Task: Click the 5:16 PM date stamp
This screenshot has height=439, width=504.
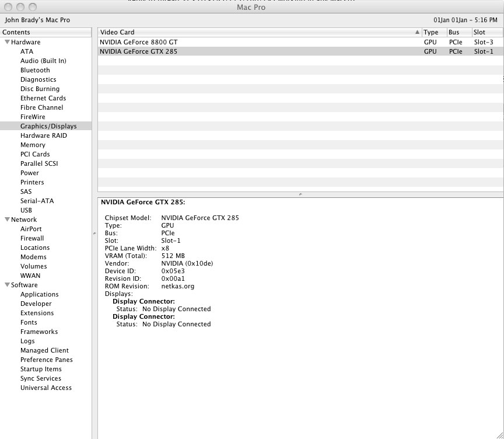Action: [465, 20]
